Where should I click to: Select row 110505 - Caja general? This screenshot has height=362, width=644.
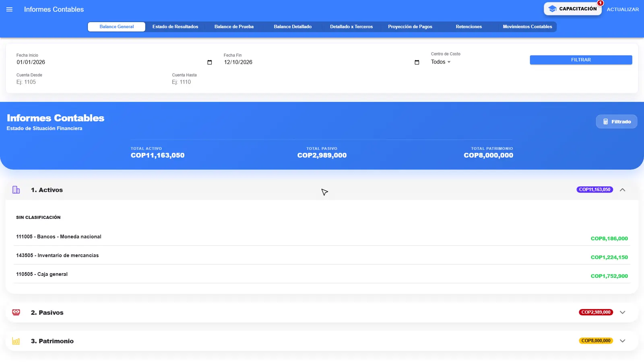tap(322, 274)
